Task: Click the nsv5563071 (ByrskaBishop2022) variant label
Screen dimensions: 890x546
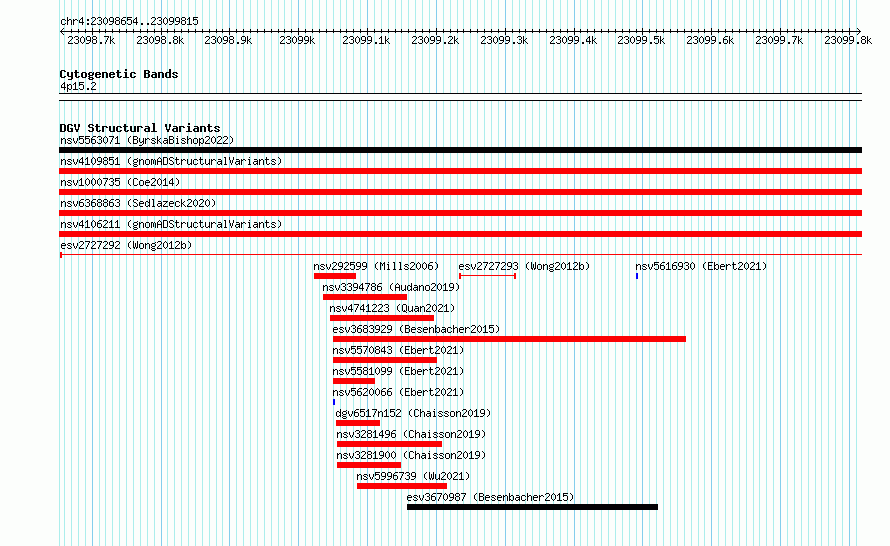Action: pyautogui.click(x=147, y=140)
